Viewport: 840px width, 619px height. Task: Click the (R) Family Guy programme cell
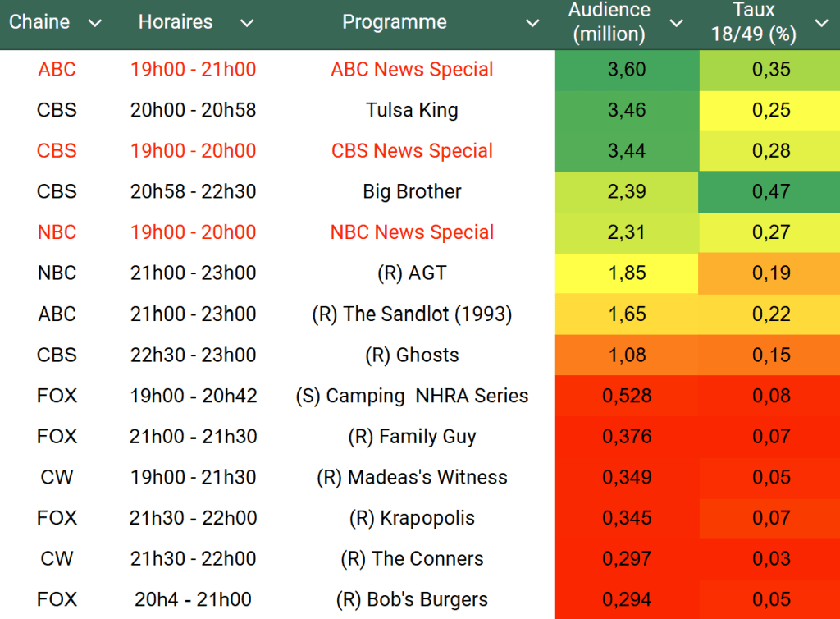click(x=412, y=436)
